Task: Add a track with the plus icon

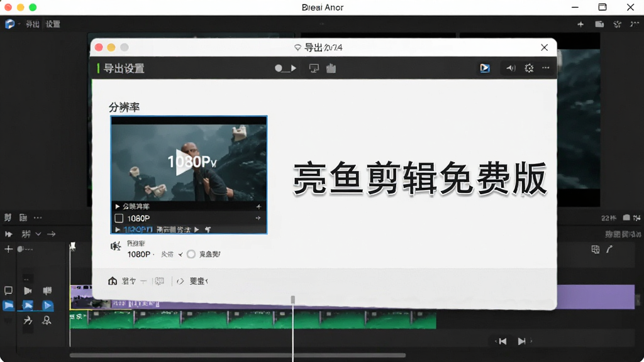Action: pos(8,249)
